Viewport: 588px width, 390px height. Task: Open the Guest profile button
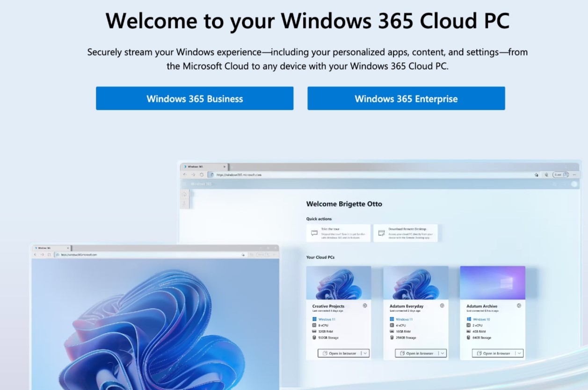[x=560, y=174]
